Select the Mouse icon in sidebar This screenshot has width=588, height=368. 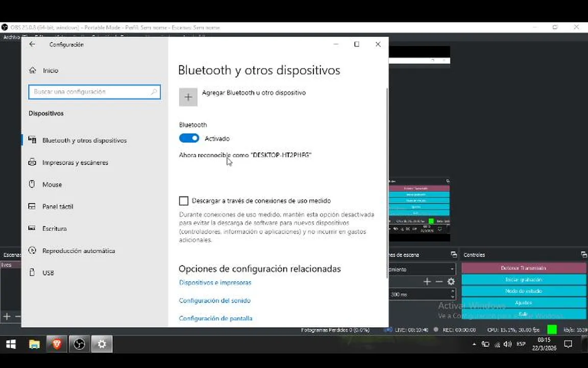32,185
